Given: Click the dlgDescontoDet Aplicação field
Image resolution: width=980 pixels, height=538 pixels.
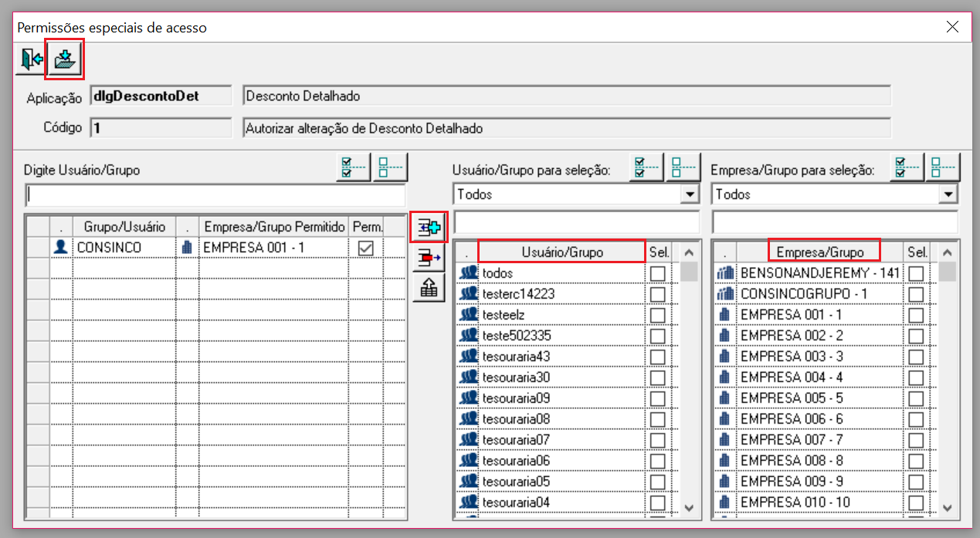Looking at the screenshot, I should [x=161, y=96].
